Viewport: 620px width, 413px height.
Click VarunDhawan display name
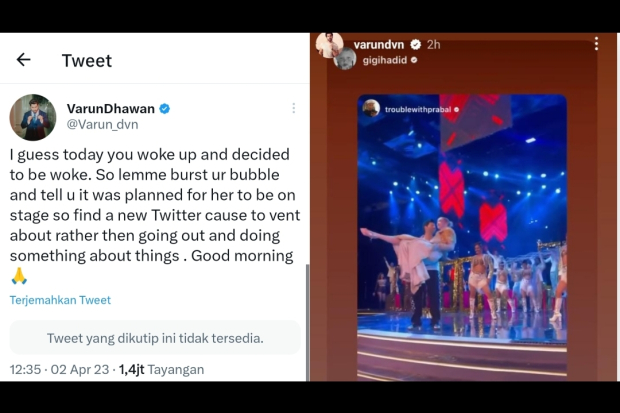coord(111,108)
